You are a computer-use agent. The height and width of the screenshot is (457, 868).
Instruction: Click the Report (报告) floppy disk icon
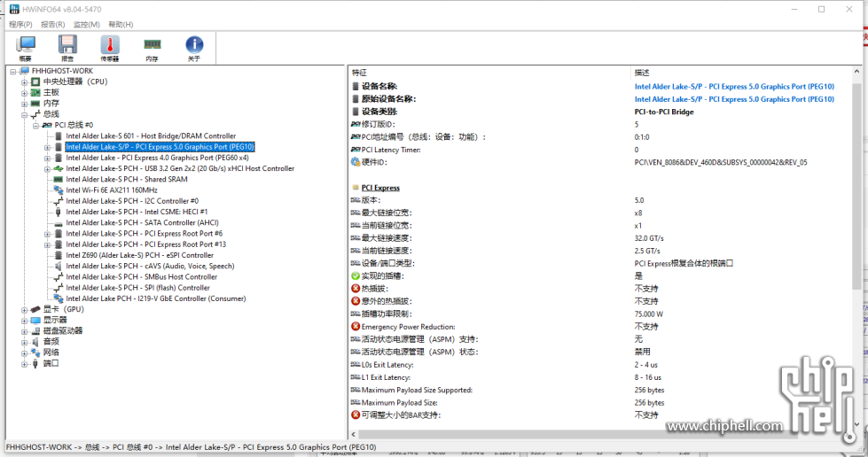[67, 48]
